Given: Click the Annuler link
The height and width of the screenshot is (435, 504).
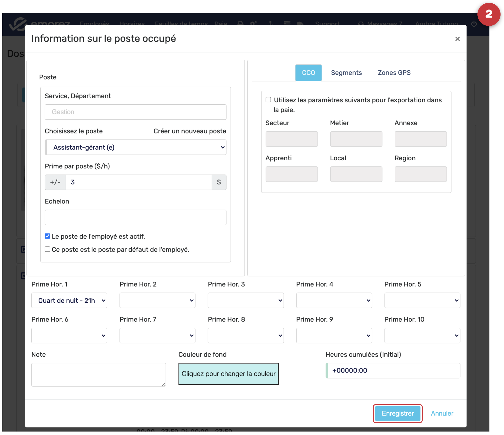Looking at the screenshot, I should (x=442, y=413).
